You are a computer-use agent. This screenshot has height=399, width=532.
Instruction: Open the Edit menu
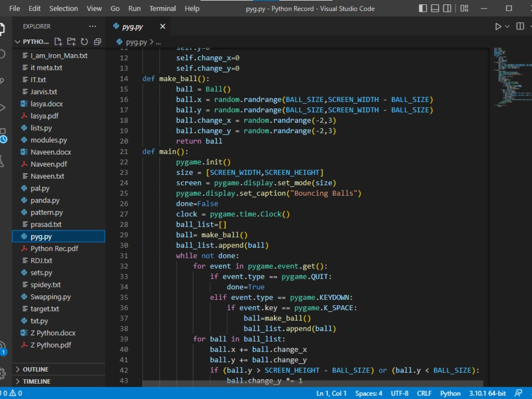pos(34,9)
